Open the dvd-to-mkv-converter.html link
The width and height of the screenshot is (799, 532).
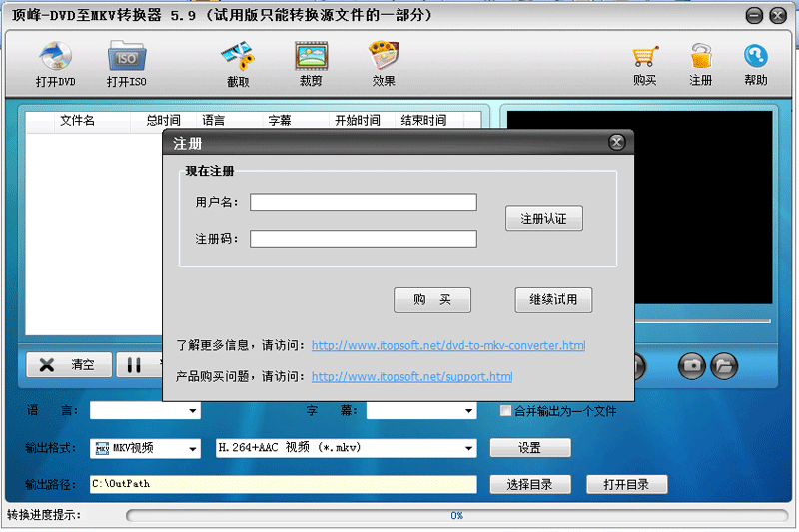pos(448,345)
